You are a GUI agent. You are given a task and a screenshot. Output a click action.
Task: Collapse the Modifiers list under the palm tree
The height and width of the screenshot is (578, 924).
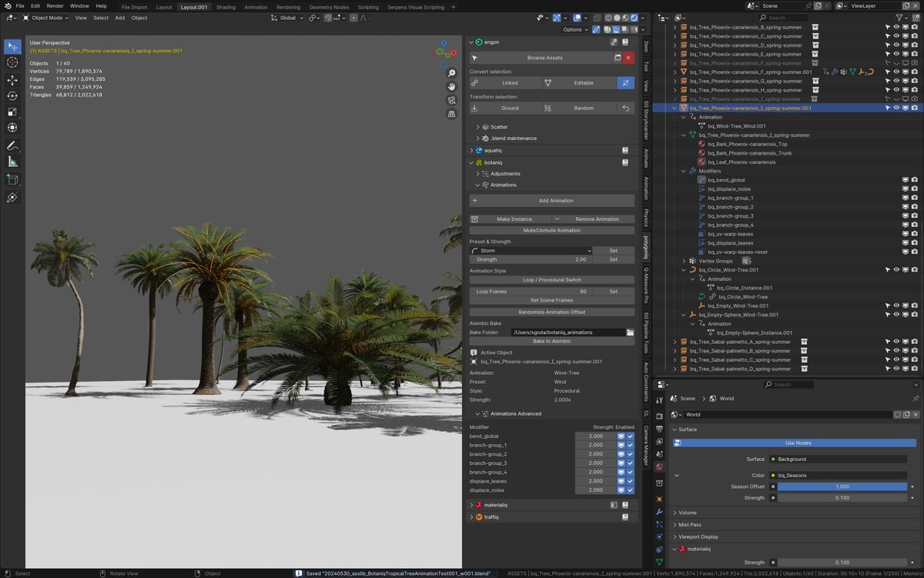click(683, 171)
